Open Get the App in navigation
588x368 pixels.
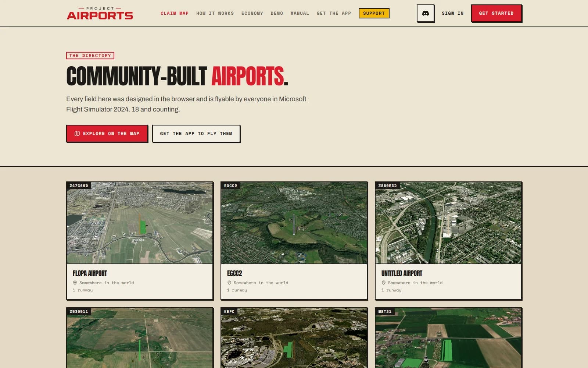334,13
